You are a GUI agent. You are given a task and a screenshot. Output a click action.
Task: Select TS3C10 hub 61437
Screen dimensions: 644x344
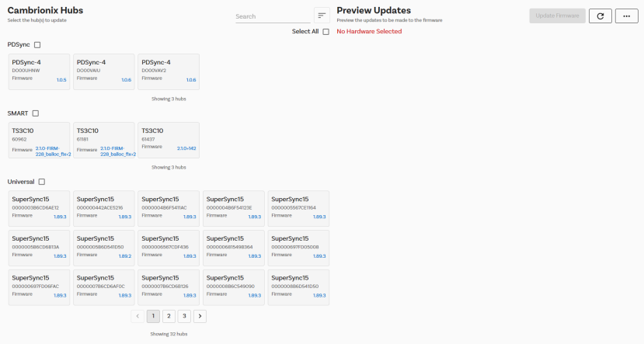coord(169,141)
